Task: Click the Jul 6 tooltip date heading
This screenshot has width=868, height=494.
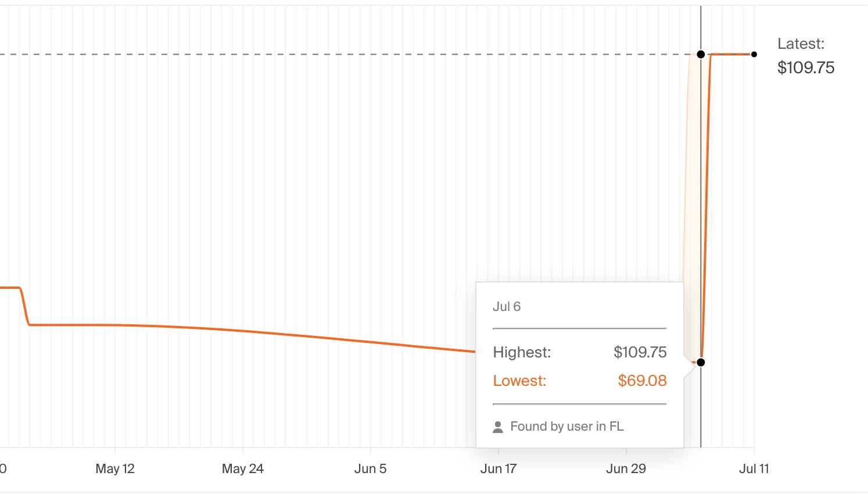Action: pos(507,306)
